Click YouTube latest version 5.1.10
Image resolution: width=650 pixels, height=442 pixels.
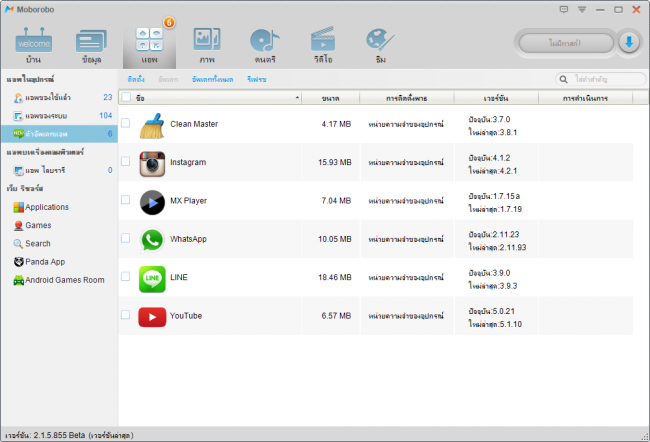point(495,324)
